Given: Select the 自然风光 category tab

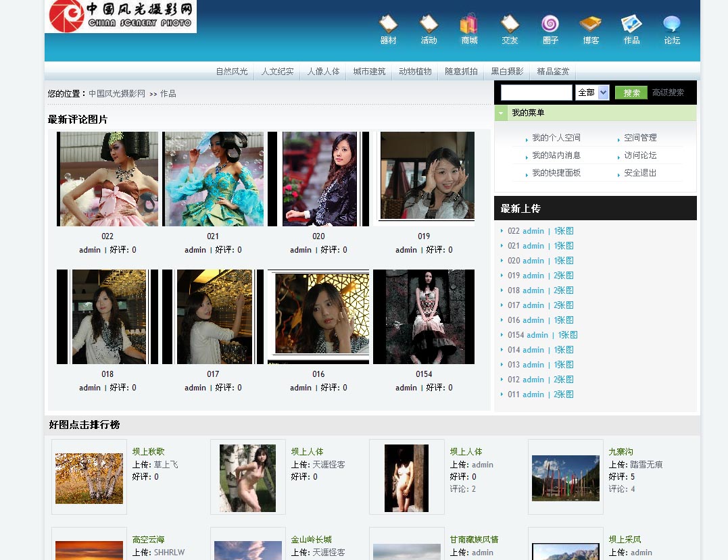Looking at the screenshot, I should point(232,72).
